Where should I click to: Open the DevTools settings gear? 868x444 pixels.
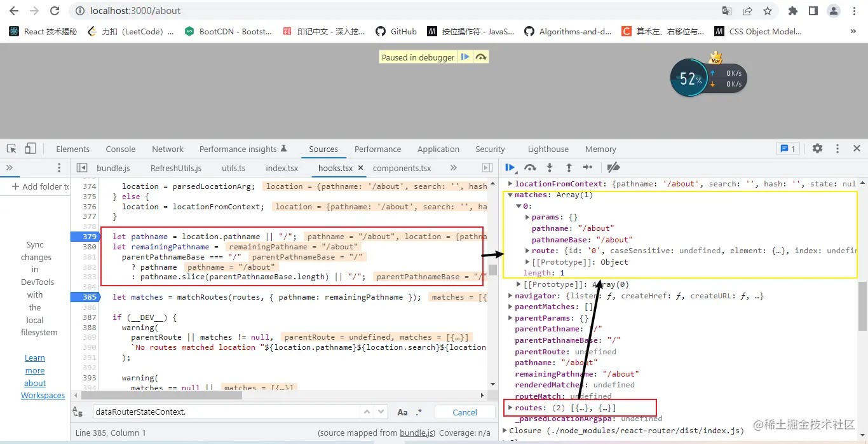[817, 148]
